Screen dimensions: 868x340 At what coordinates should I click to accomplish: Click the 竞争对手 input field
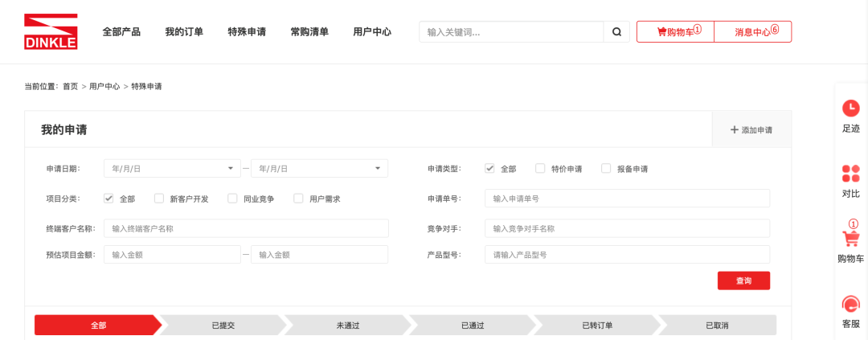tap(627, 228)
